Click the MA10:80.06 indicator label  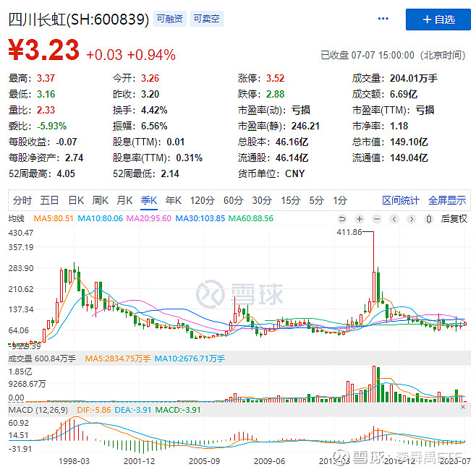point(100,218)
